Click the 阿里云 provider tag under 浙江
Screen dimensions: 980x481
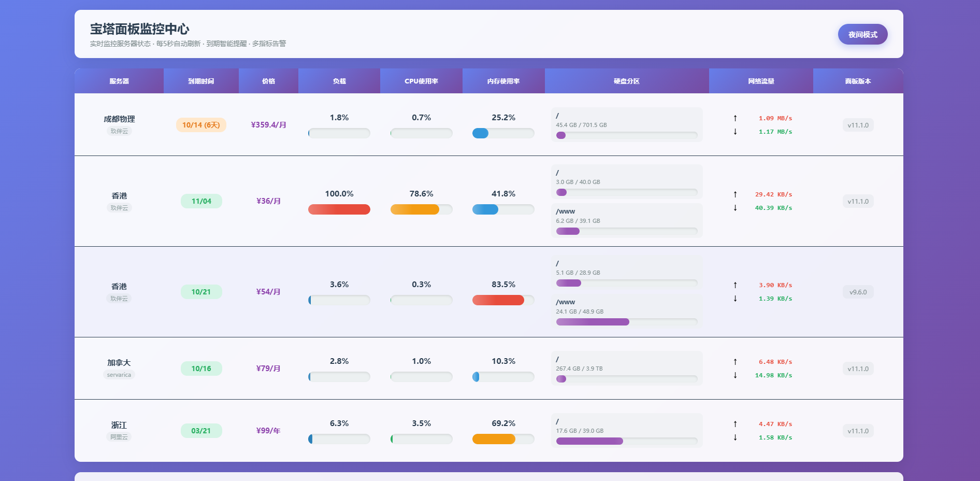pyautogui.click(x=119, y=437)
